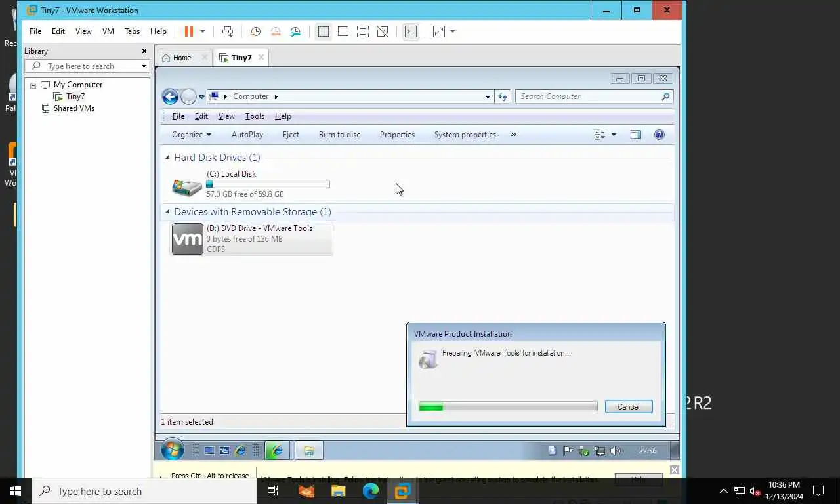
Task: Click guest taskbar Explorer folder button
Action: tap(308, 450)
